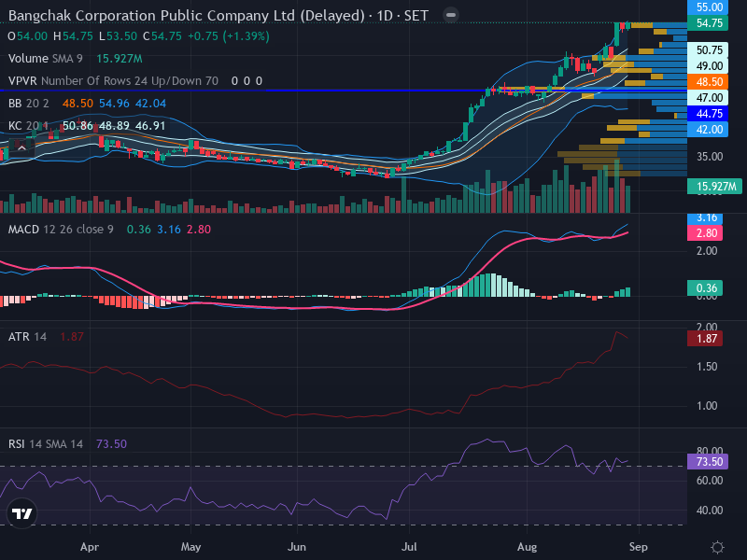Viewport: 747px width, 560px height.
Task: Click the purple 73.50 RSI value label
Action: (x=708, y=461)
